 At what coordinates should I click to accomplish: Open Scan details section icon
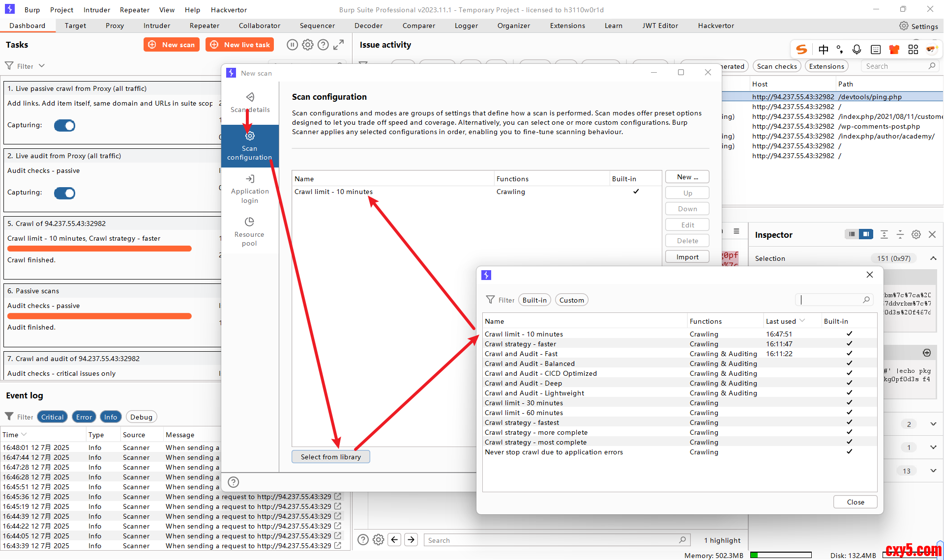(250, 97)
